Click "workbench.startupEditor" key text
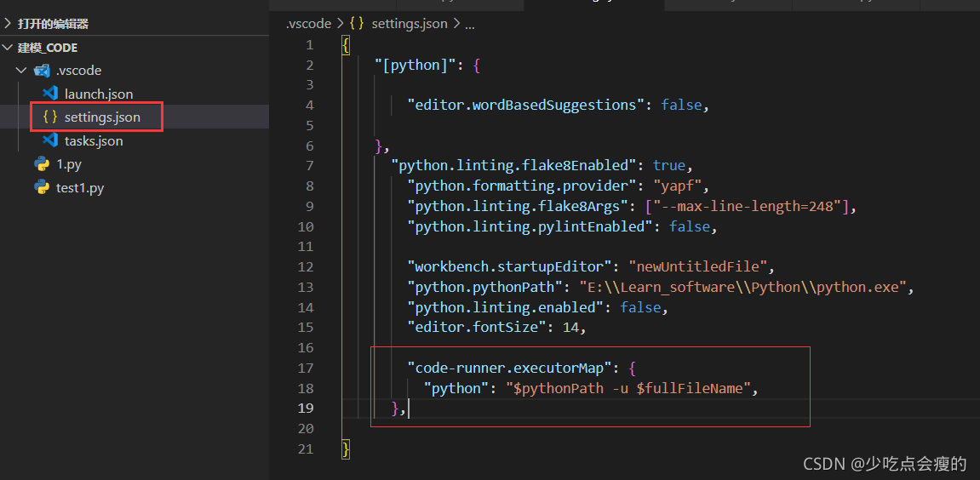980x480 pixels. 509,267
